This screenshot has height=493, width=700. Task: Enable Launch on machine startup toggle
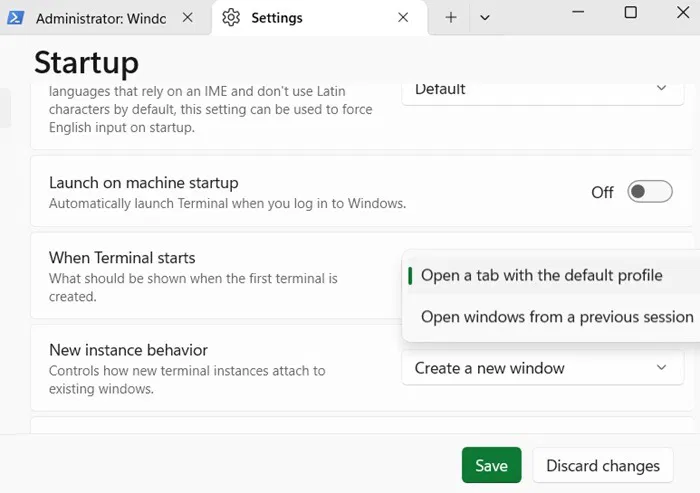point(649,192)
